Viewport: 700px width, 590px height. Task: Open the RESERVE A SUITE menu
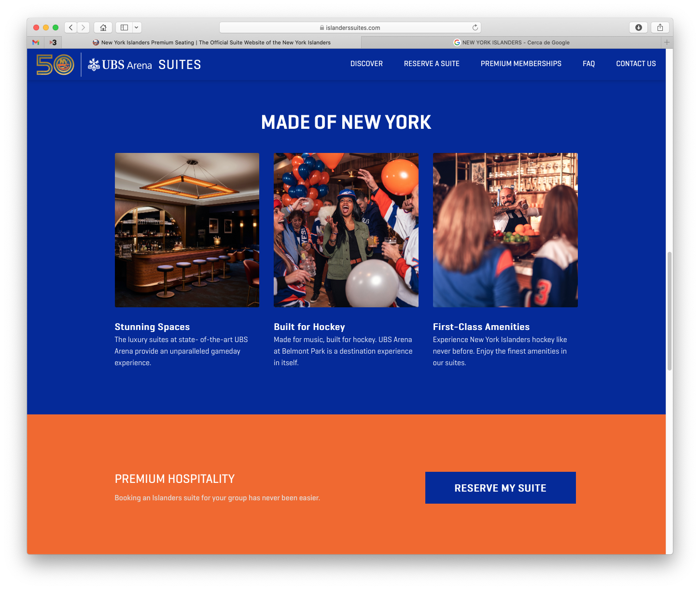(432, 64)
